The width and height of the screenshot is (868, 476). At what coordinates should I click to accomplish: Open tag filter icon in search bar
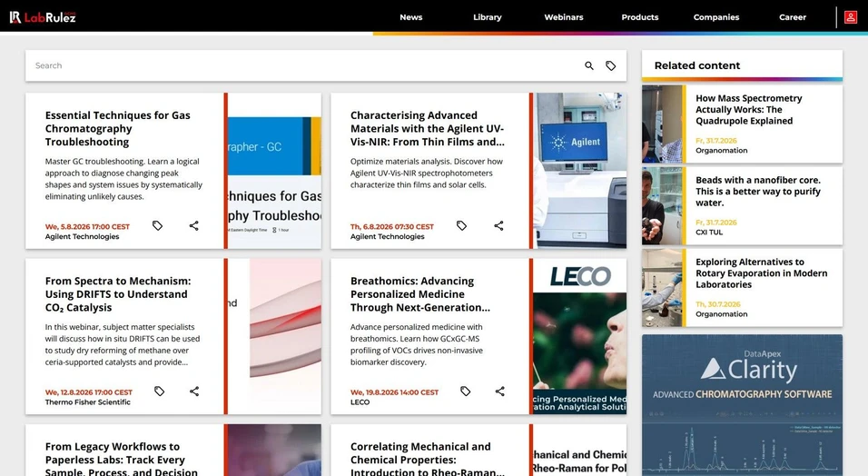point(610,66)
